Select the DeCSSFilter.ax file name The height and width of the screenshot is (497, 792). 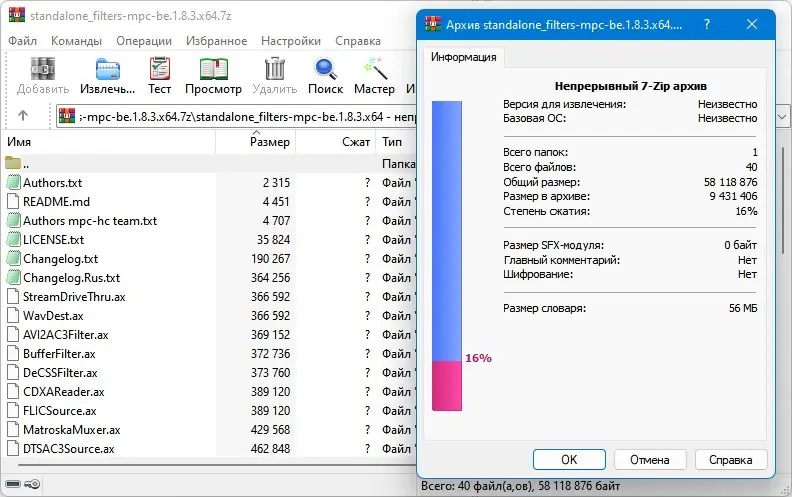pos(60,373)
